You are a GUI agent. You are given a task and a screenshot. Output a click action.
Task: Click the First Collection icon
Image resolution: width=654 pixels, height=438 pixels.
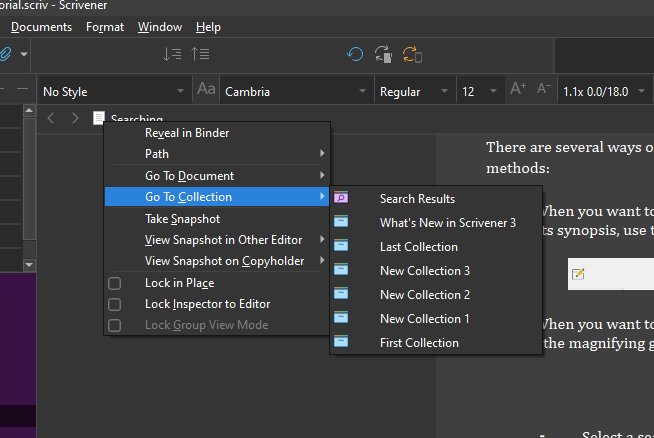(x=341, y=342)
